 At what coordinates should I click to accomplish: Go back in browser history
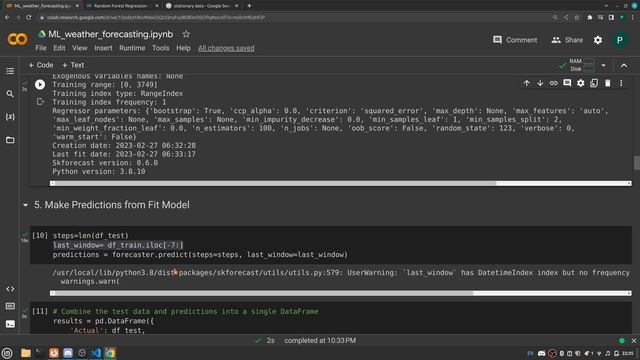pos(7,18)
